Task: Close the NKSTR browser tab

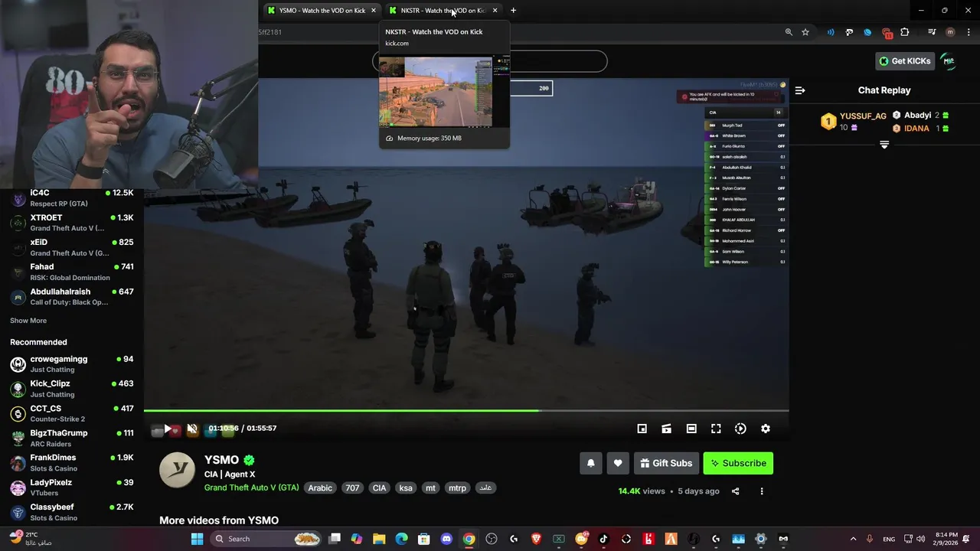Action: pyautogui.click(x=495, y=10)
